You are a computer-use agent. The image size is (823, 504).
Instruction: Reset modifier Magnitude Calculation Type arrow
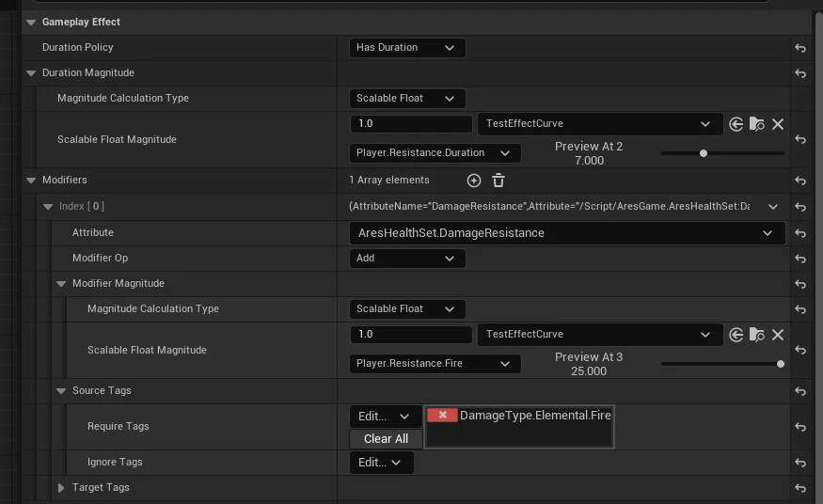pos(799,309)
